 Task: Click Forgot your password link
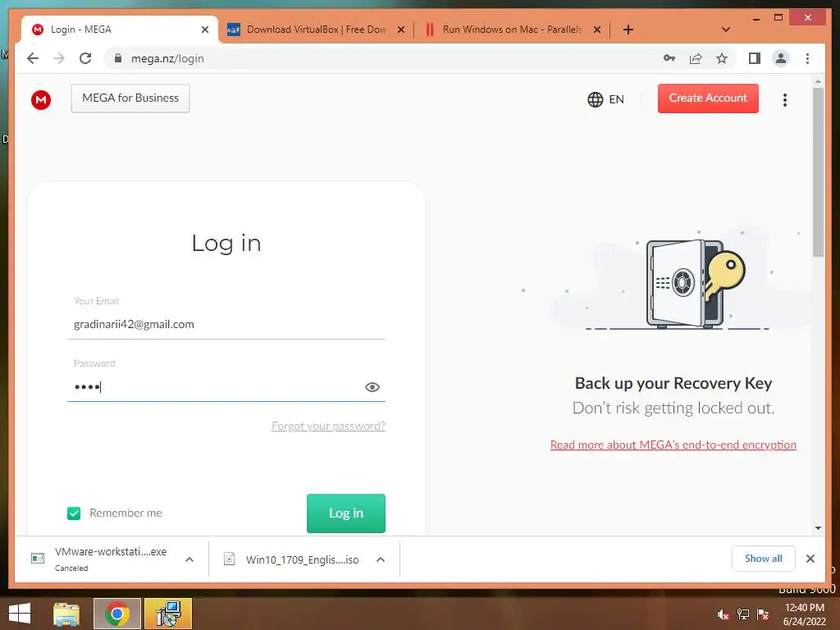[x=328, y=426]
